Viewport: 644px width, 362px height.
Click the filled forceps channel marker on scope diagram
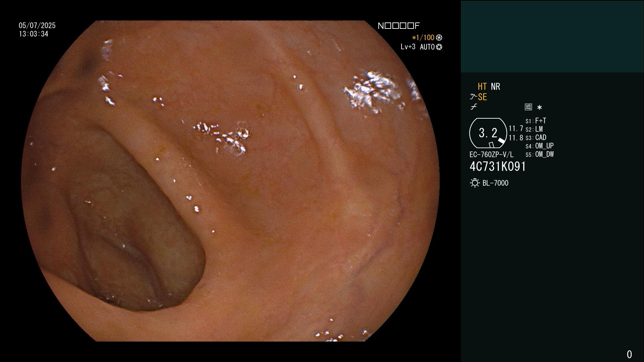coord(501,141)
